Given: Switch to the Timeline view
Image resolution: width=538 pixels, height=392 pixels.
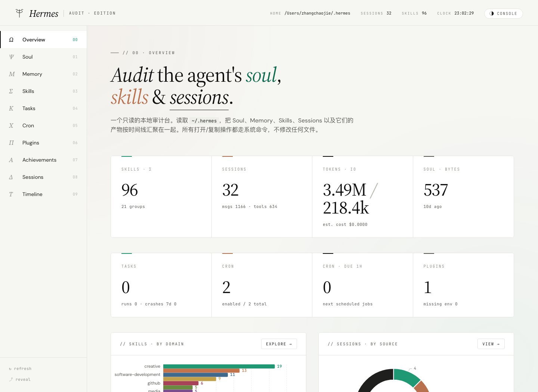Looking at the screenshot, I should (43, 194).
